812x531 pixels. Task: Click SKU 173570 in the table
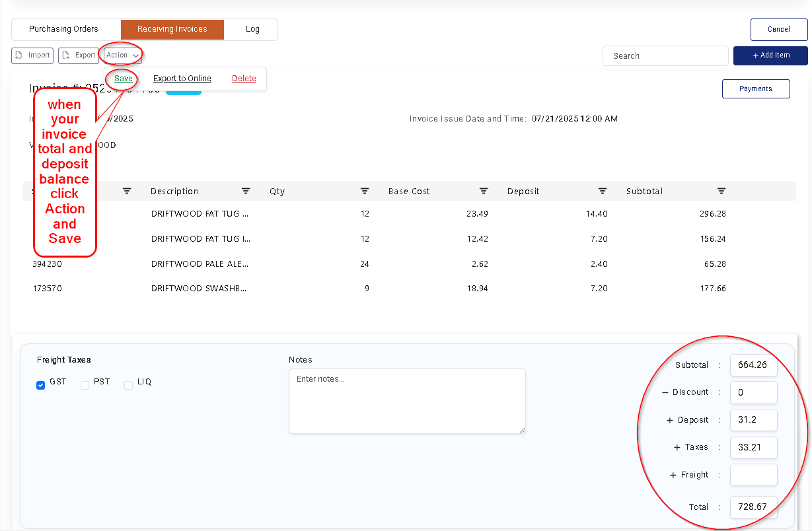click(47, 289)
